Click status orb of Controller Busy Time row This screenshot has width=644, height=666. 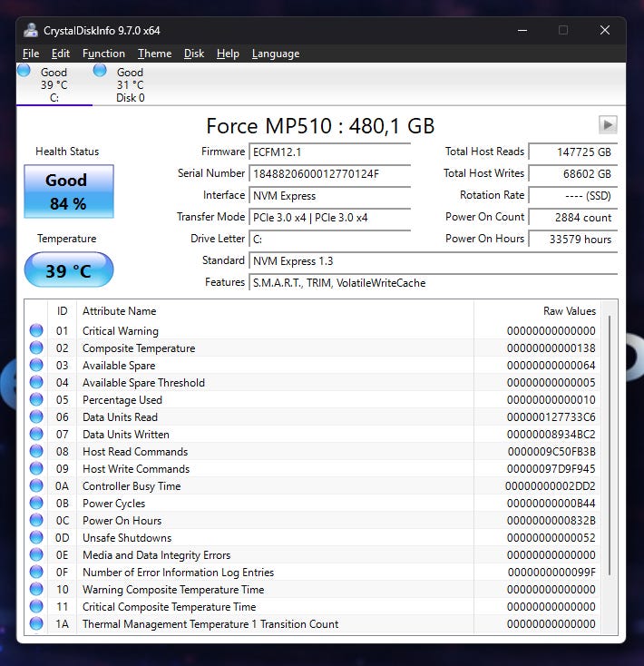[36, 485]
